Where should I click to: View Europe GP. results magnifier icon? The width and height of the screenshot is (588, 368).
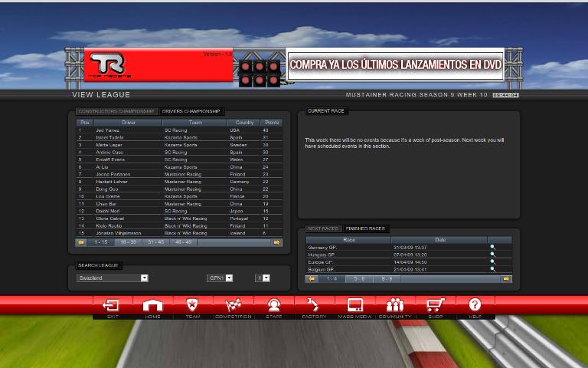[493, 261]
